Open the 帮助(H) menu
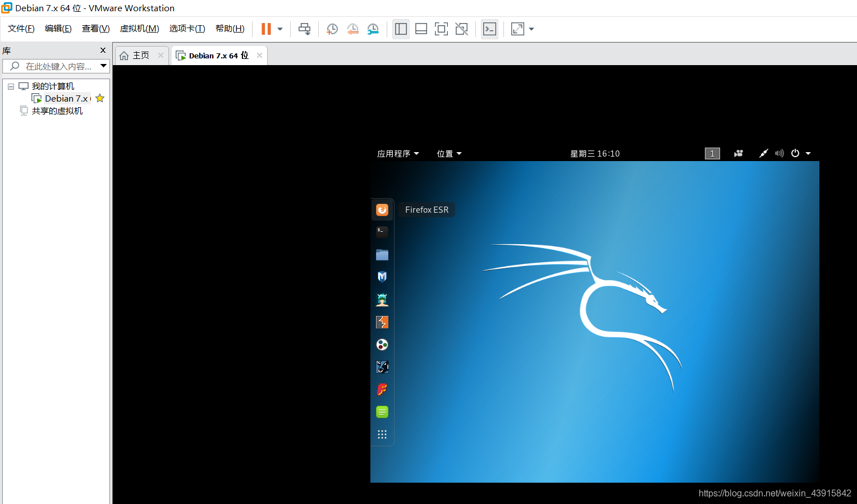This screenshot has height=504, width=857. click(230, 29)
